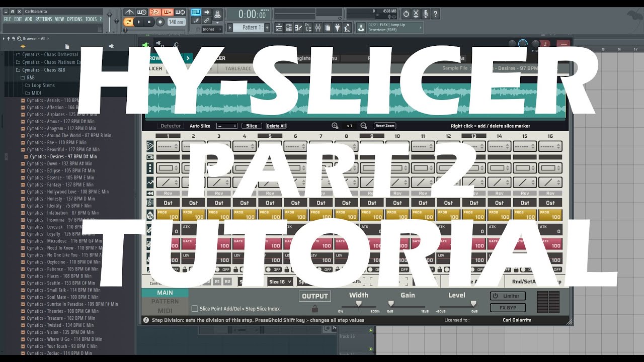This screenshot has height=362, width=644.
Task: Click Ost button on step 1
Action: point(168,203)
